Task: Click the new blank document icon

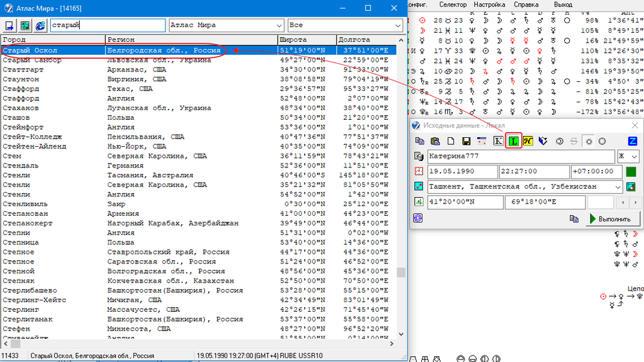Action: point(451,141)
